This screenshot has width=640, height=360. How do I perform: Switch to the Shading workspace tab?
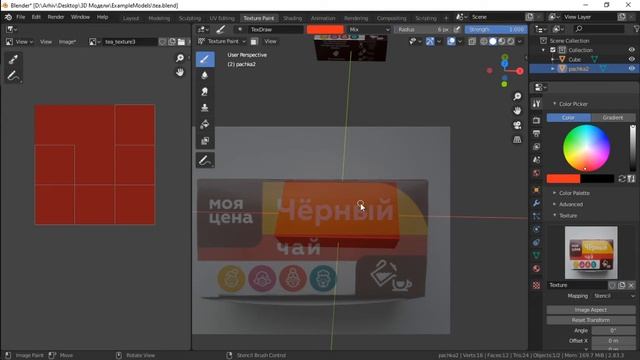click(292, 18)
